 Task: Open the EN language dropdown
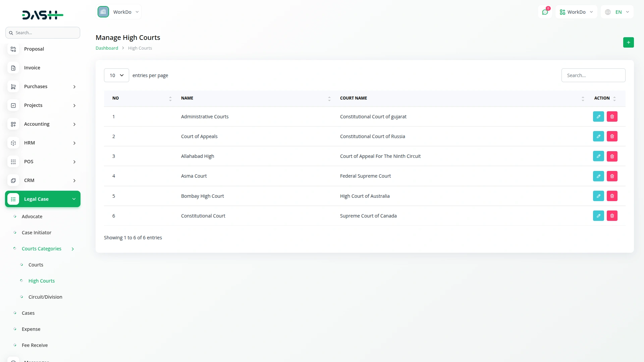click(x=617, y=12)
